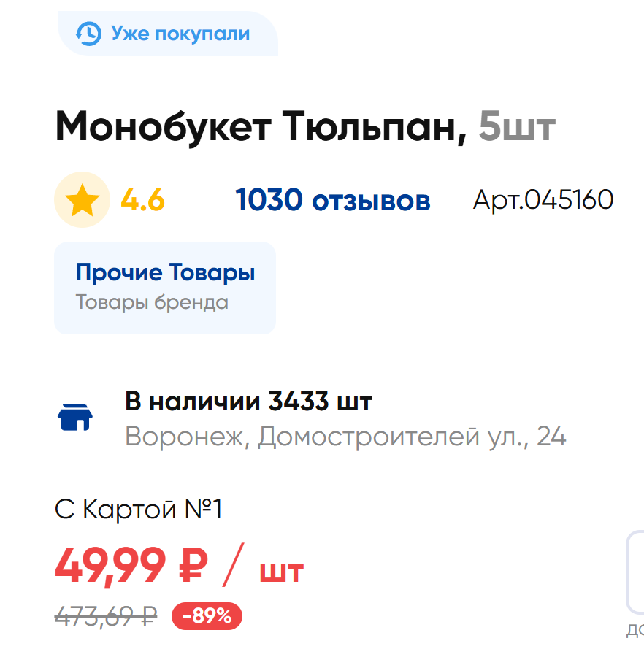Click the "С Картой №1" label
The image size is (644, 668).
138,510
